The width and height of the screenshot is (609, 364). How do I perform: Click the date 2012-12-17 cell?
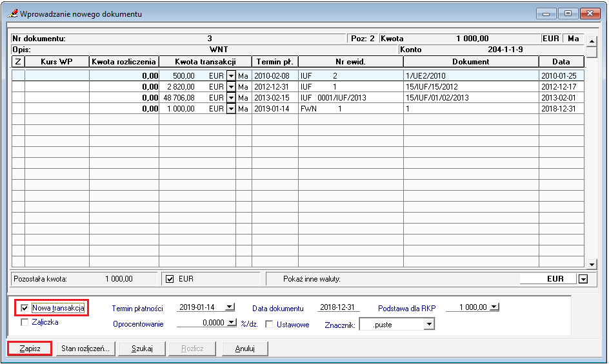(x=562, y=86)
